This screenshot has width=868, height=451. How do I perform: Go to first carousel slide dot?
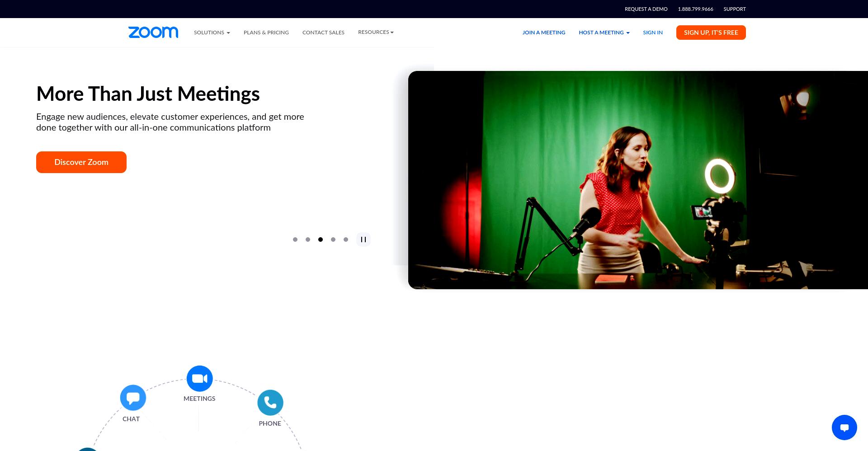pyautogui.click(x=295, y=240)
